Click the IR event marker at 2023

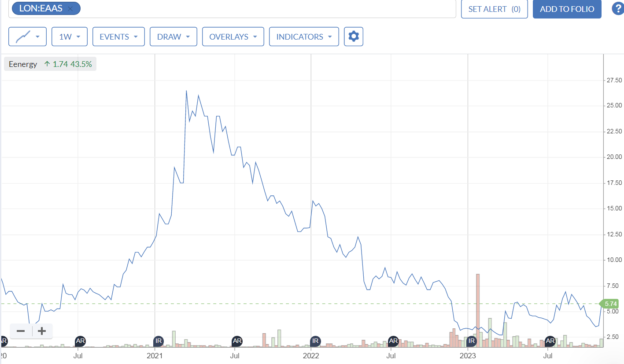pyautogui.click(x=472, y=341)
